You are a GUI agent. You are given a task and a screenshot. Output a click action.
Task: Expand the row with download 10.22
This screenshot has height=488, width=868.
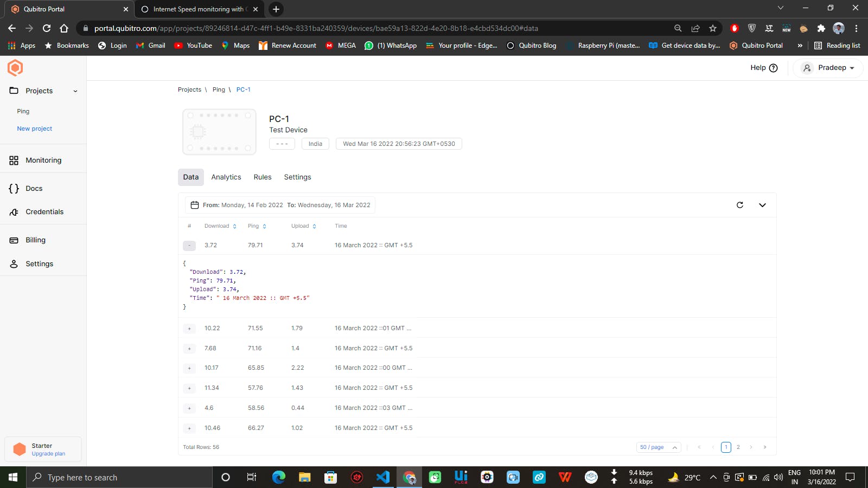189,329
